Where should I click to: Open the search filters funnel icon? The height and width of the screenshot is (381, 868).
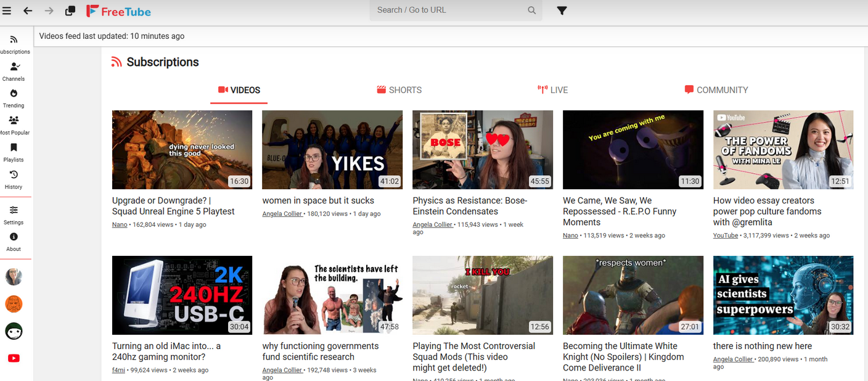[562, 10]
